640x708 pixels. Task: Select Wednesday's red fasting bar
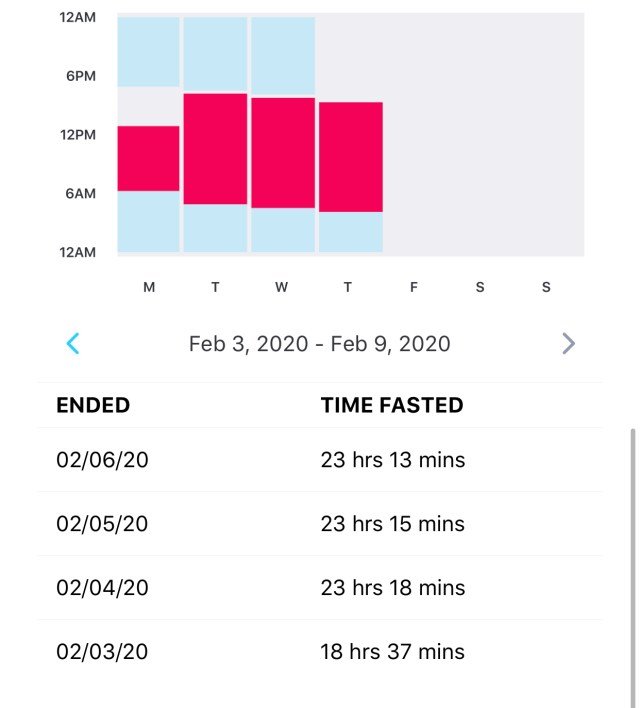(x=283, y=152)
